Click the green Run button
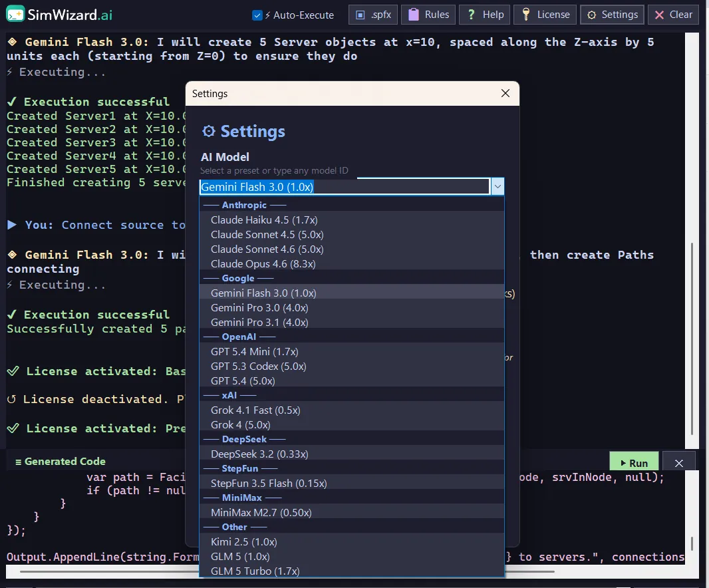This screenshot has height=588, width=709. (633, 462)
